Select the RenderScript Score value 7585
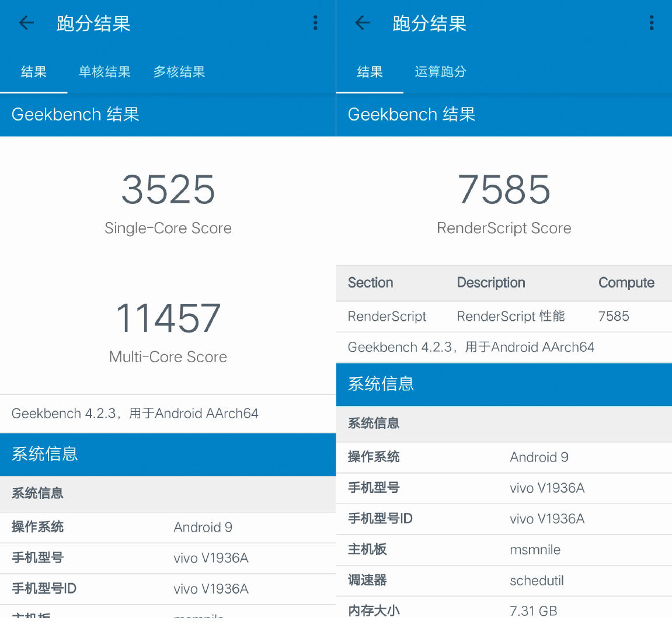Image resolution: width=672 pixels, height=631 pixels. point(504,189)
